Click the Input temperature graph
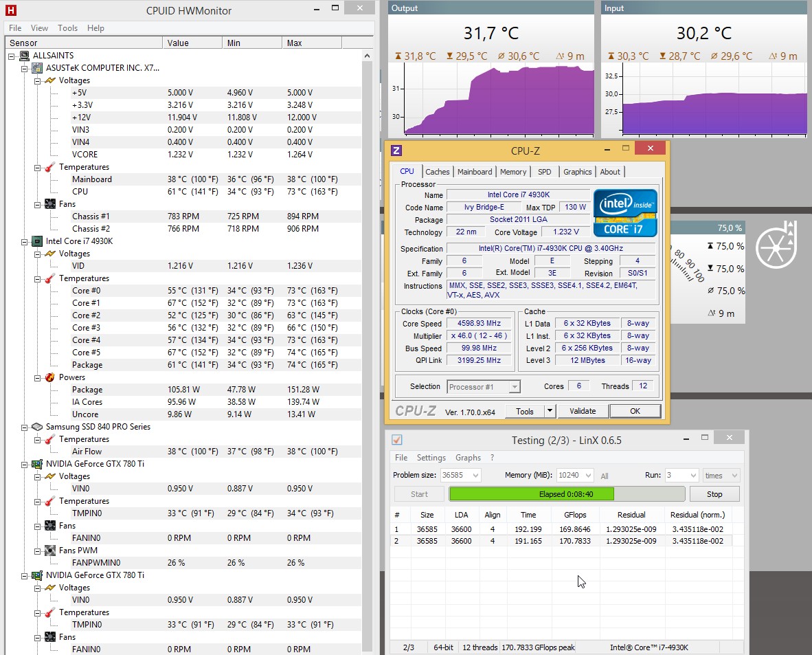The width and height of the screenshot is (812, 655). (714, 100)
